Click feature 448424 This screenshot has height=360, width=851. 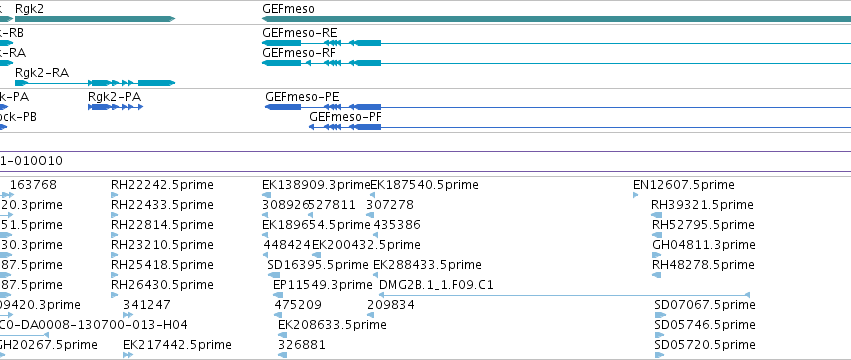tap(287, 245)
